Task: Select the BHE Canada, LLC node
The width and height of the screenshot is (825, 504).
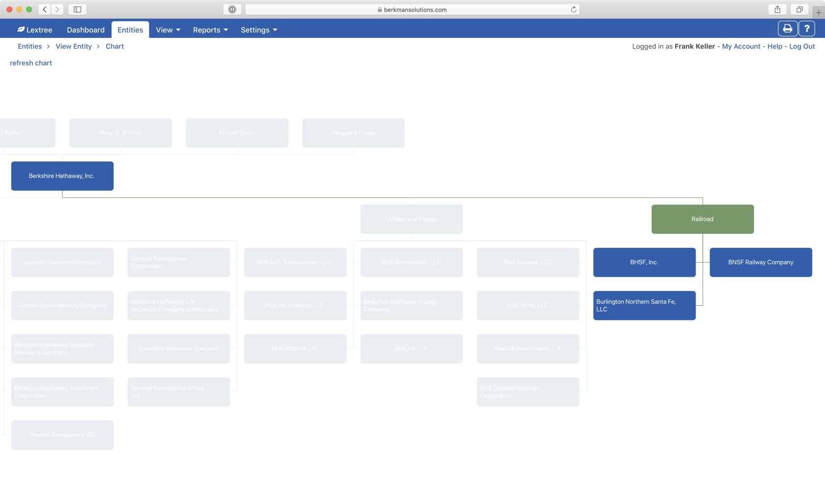Action: pos(528,262)
